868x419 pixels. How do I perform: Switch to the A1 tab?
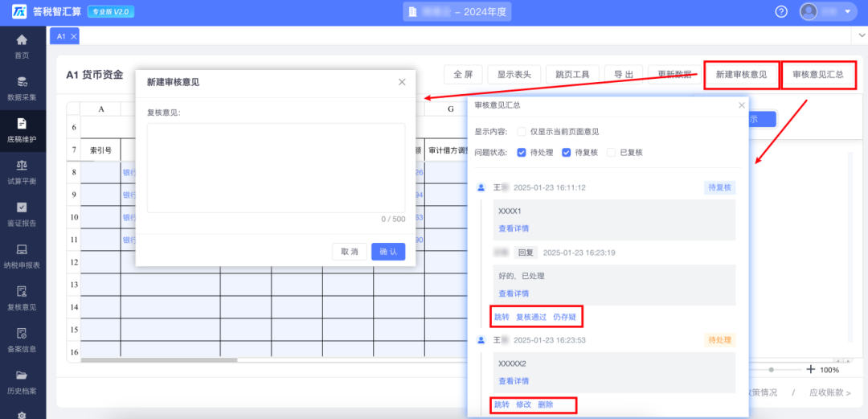tap(61, 36)
